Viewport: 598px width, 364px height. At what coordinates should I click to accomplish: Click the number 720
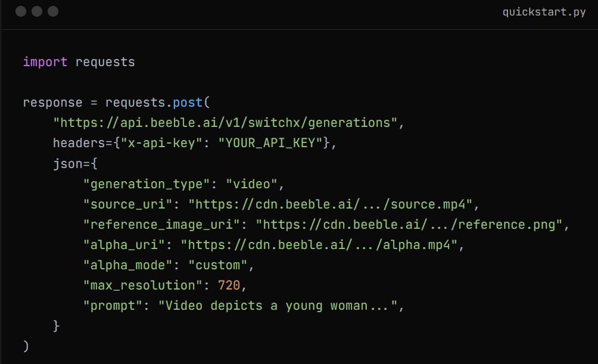click(229, 285)
